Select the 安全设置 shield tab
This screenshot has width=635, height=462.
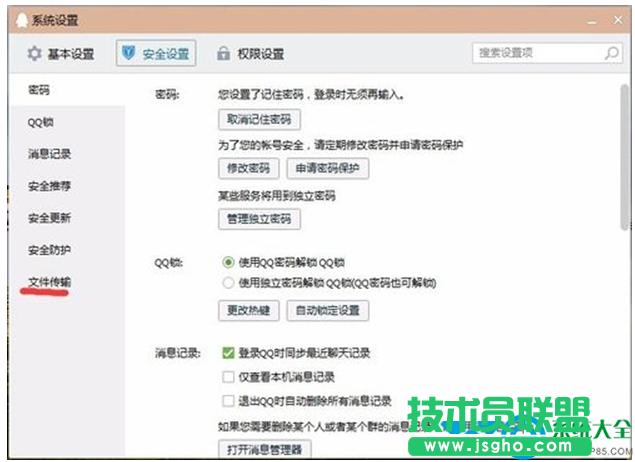tap(155, 54)
